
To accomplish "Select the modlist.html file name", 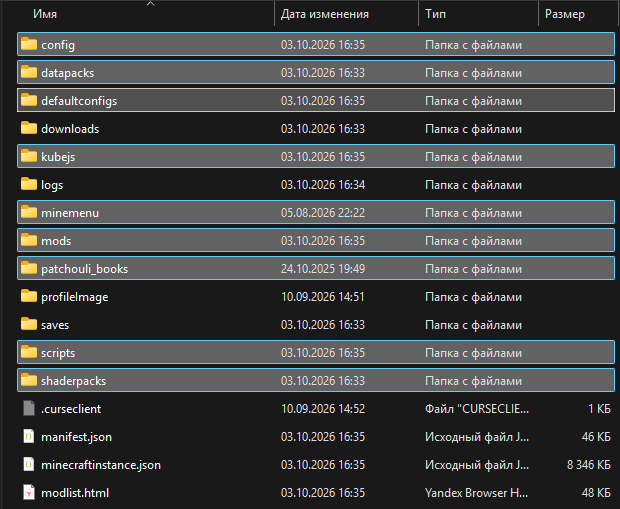I will click(x=75, y=493).
